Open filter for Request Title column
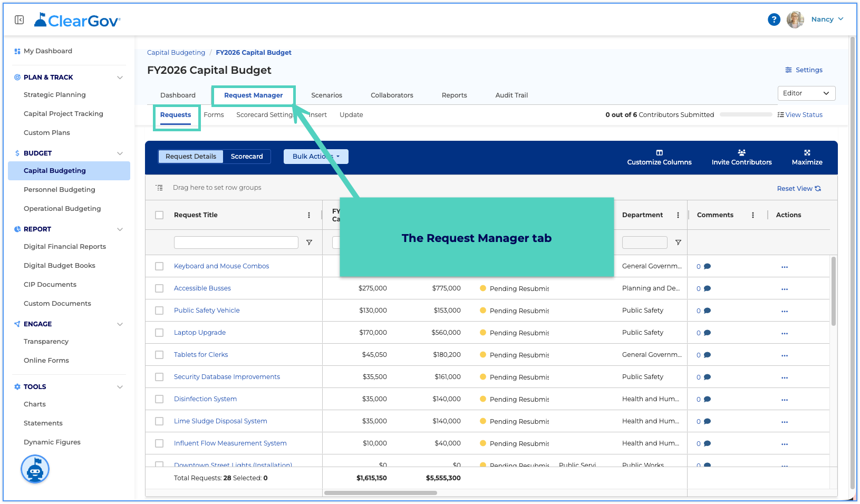This screenshot has height=504, width=860. 309,243
